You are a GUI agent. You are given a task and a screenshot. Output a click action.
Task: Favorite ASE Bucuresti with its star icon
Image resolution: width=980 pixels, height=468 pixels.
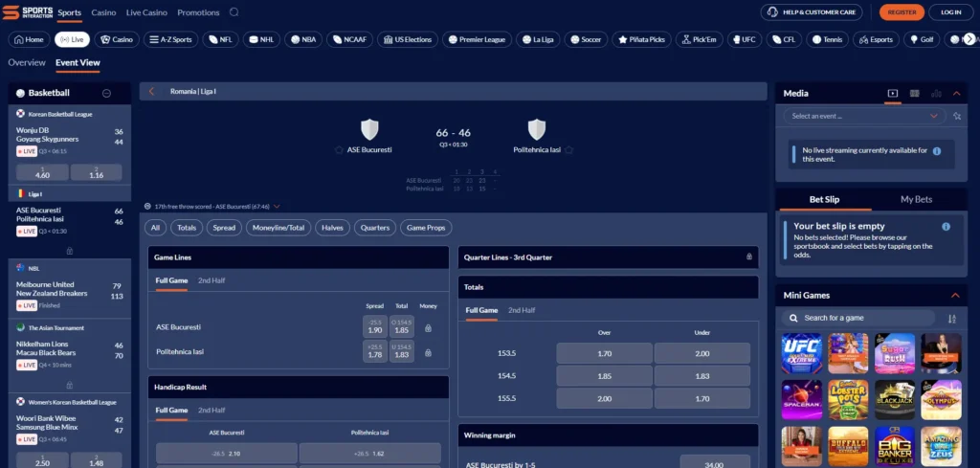[x=339, y=150]
